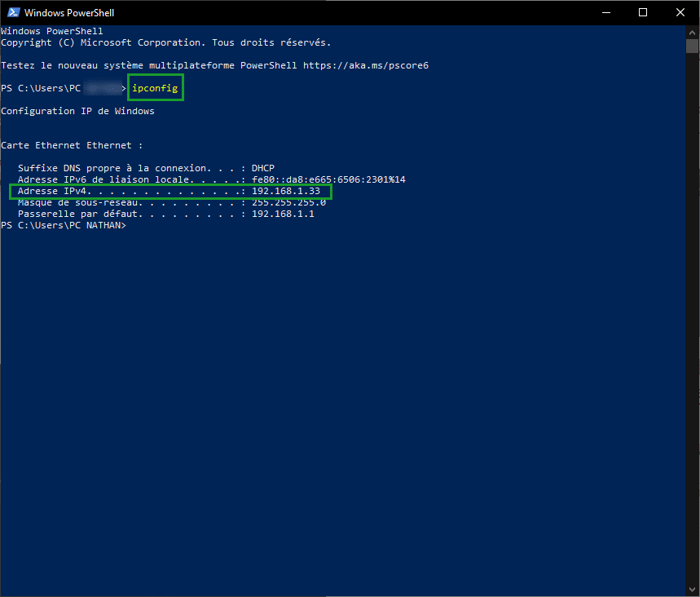Click 'Suffixe DNS propre à la connexion' label
Image resolution: width=700 pixels, height=597 pixels.
pyautogui.click(x=113, y=168)
